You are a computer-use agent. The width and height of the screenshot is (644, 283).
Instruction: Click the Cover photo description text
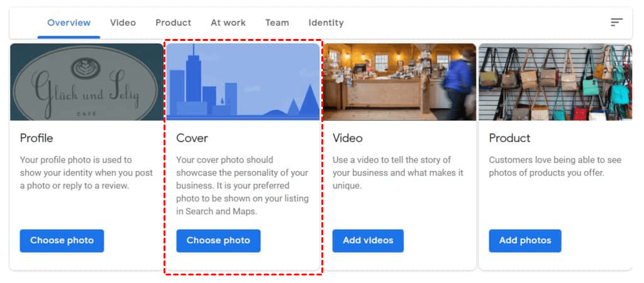[242, 186]
